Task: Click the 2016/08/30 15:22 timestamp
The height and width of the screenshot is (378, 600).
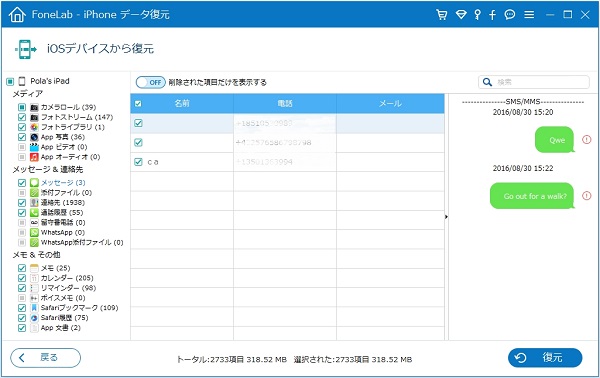Action: point(523,168)
